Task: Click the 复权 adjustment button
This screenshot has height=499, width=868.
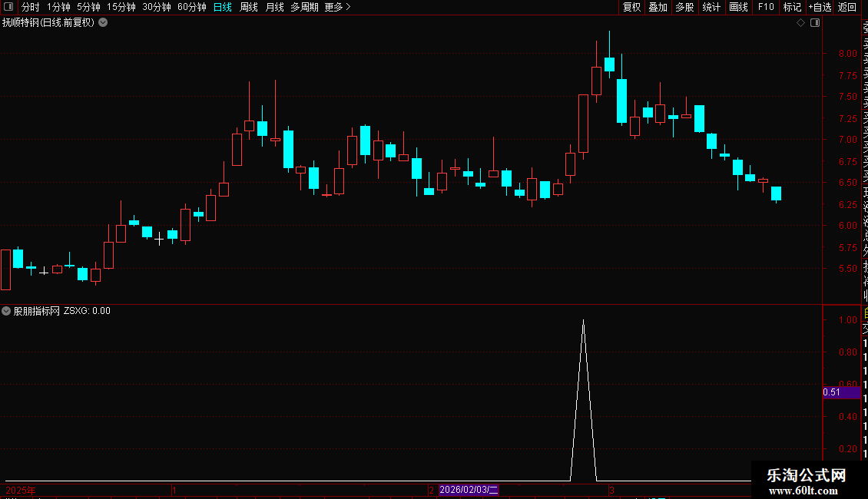Action: (x=631, y=7)
